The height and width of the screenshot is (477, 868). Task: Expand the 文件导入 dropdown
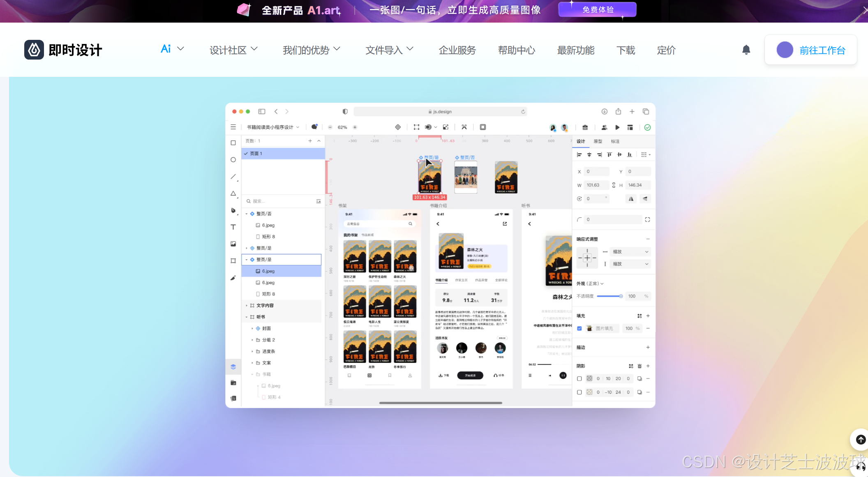point(389,50)
